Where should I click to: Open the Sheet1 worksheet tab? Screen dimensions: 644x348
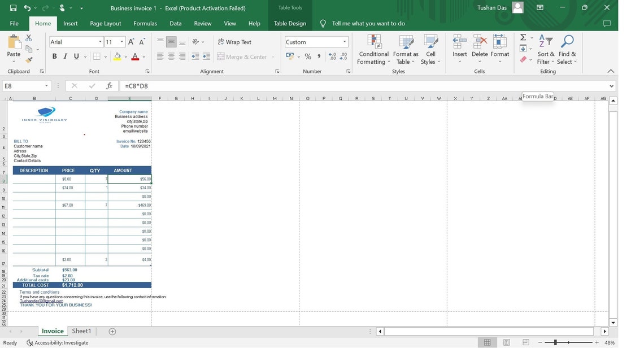point(81,331)
